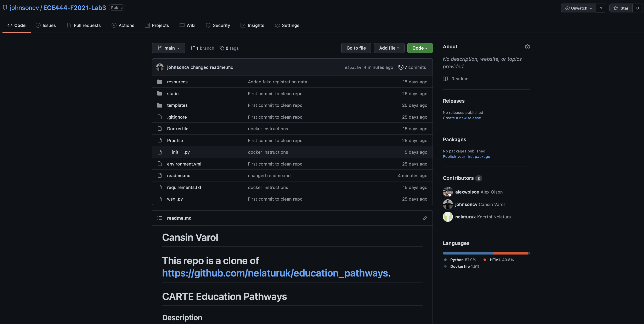Click the Star icon to star the repo

[616, 8]
